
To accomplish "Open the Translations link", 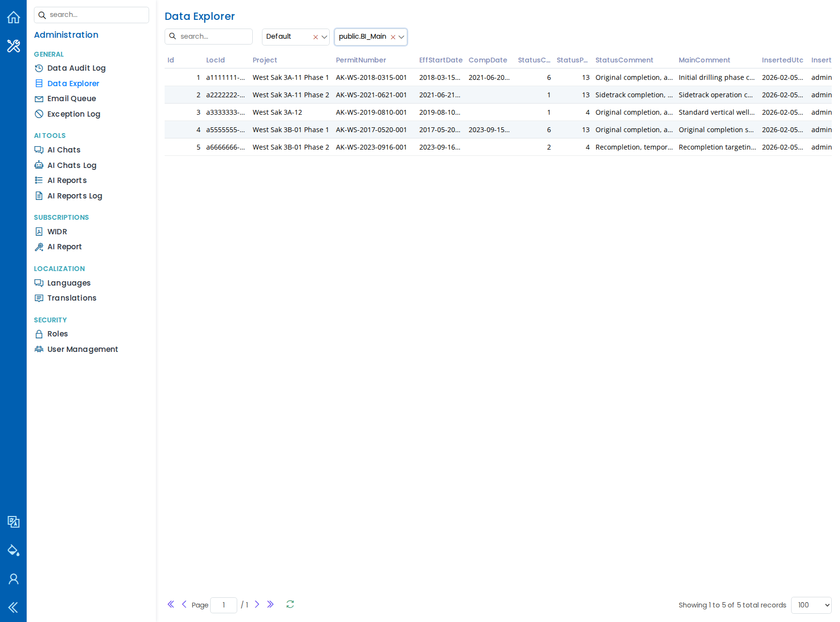I will point(72,298).
